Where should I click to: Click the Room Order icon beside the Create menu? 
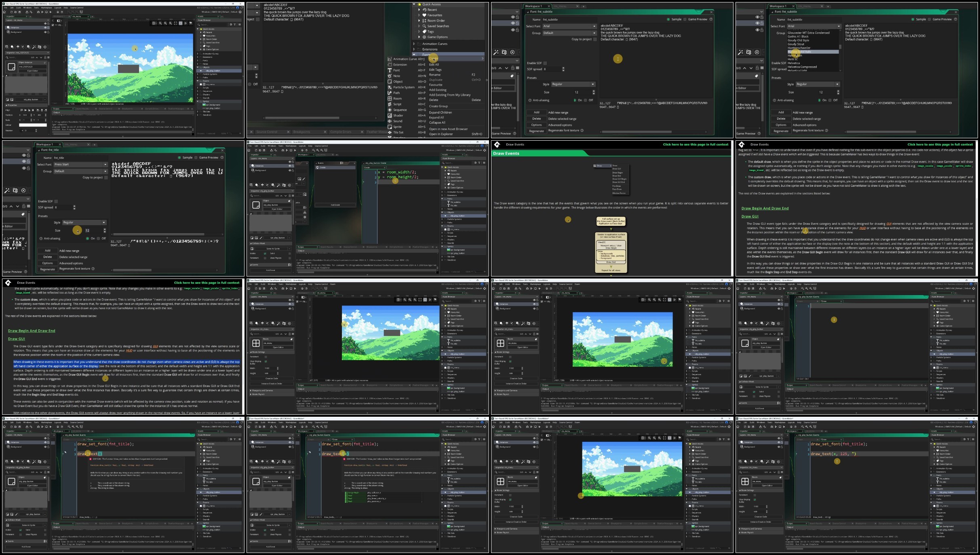424,21
